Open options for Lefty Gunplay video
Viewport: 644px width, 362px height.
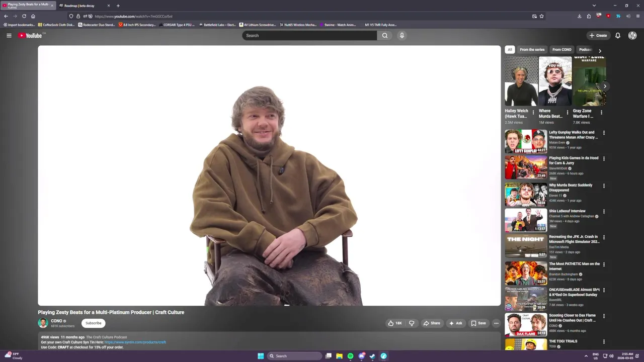604,133
